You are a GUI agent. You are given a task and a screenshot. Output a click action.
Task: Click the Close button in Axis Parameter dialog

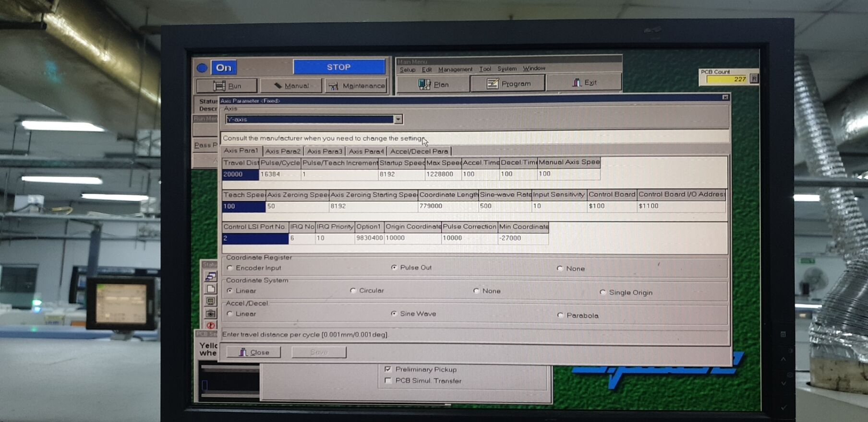[253, 352]
